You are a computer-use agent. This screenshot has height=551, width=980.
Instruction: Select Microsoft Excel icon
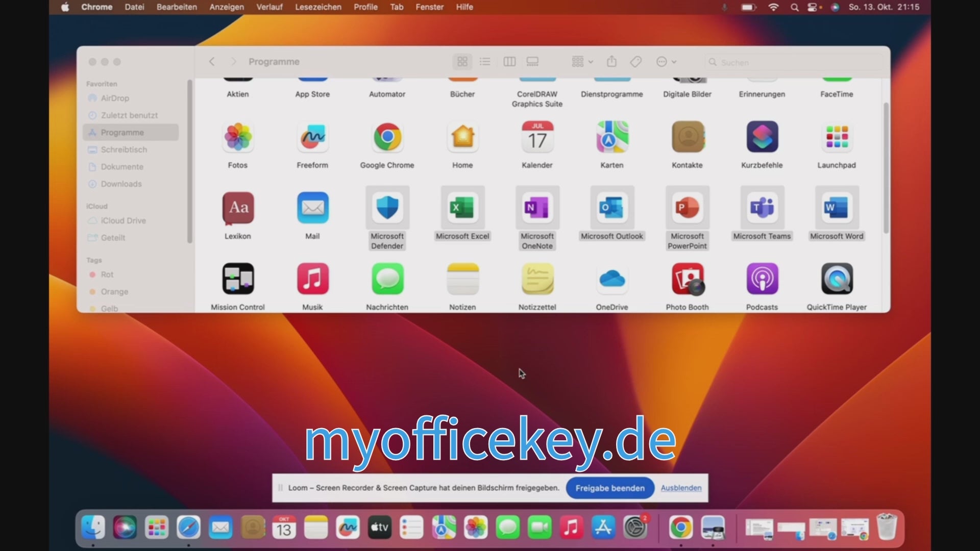click(462, 208)
